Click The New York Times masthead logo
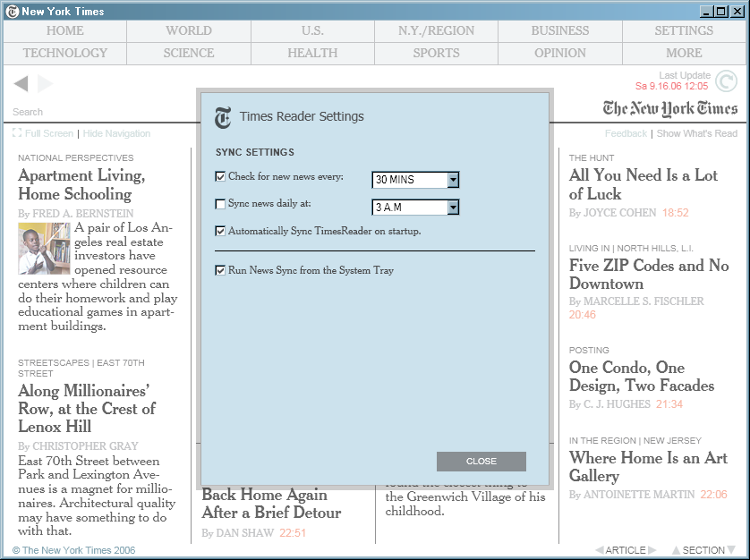Viewport: 750px width, 560px height. tap(669, 109)
